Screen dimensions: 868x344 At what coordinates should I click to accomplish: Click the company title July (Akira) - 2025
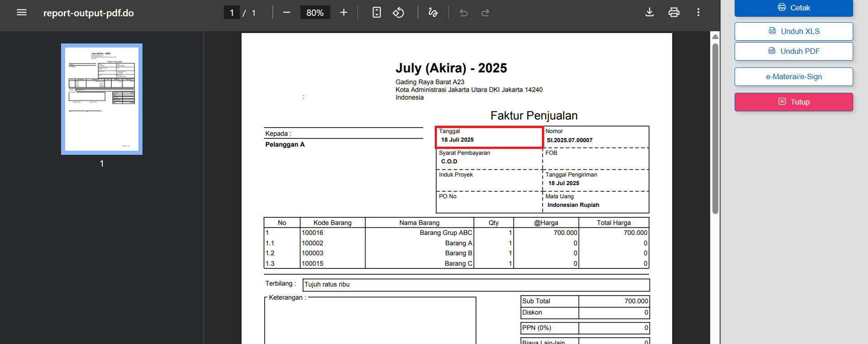click(451, 68)
